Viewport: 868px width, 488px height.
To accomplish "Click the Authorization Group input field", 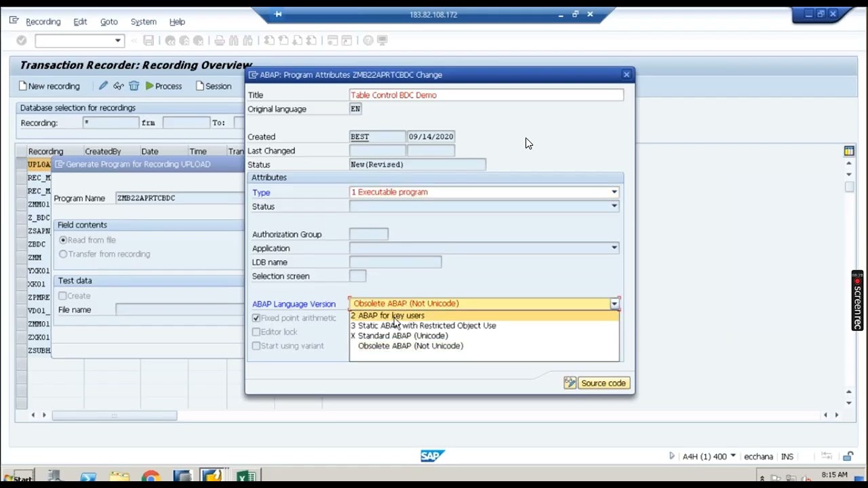I will [369, 235].
